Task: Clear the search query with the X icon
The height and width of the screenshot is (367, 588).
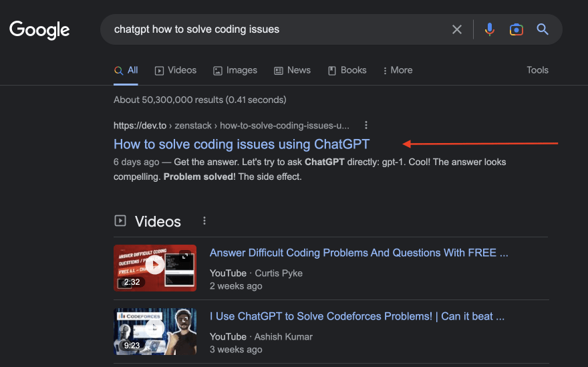Action: click(457, 29)
